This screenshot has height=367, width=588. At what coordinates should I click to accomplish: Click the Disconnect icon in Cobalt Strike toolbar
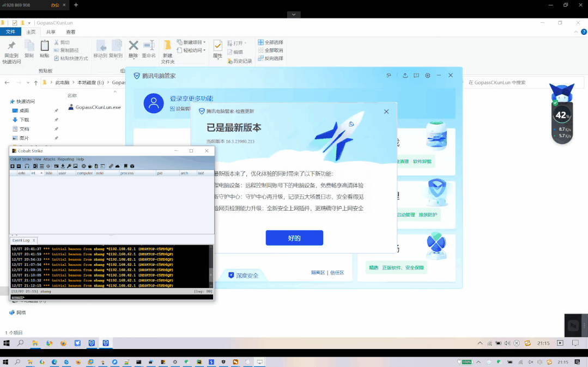coord(19,166)
